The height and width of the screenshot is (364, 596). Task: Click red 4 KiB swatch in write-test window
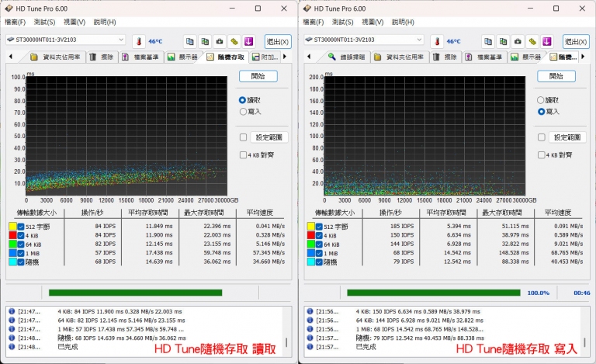[x=311, y=236]
